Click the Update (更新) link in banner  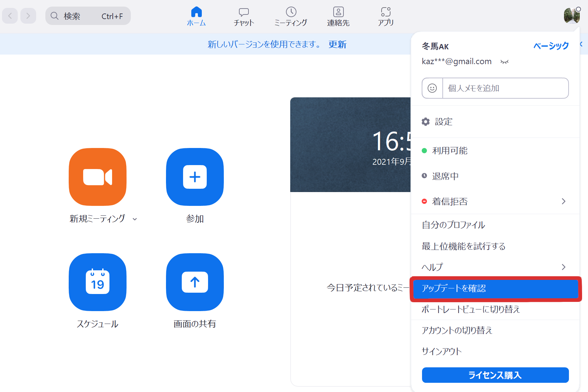pos(337,44)
